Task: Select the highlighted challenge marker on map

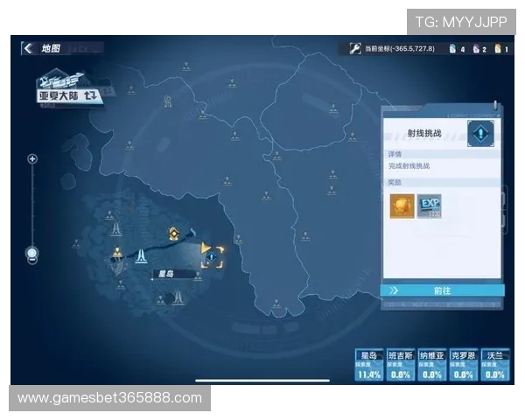Action: (x=212, y=255)
